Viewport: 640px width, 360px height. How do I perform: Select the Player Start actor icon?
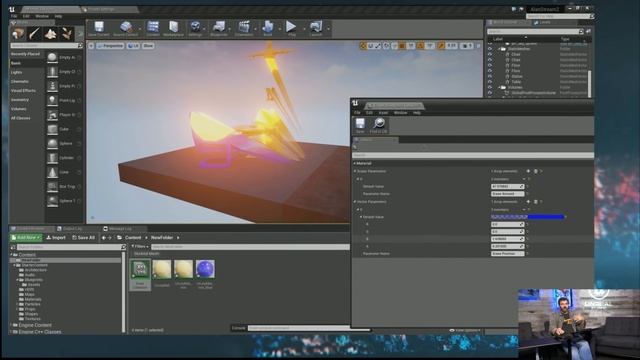pyautogui.click(x=52, y=115)
